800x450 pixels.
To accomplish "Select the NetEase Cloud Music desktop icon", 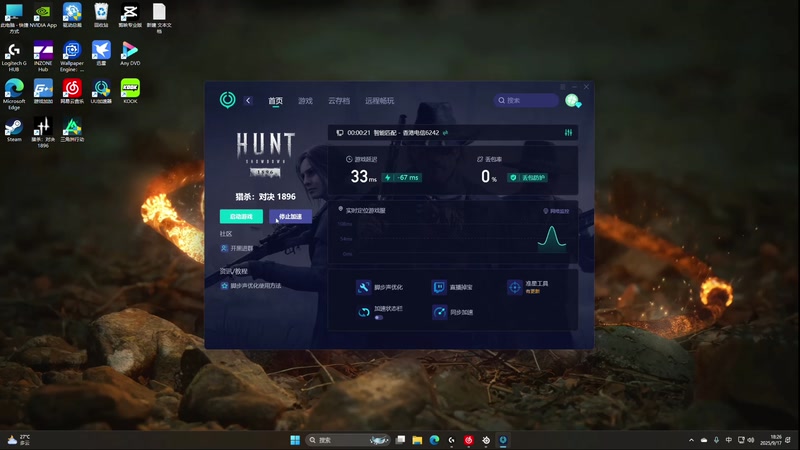I will click(72, 91).
